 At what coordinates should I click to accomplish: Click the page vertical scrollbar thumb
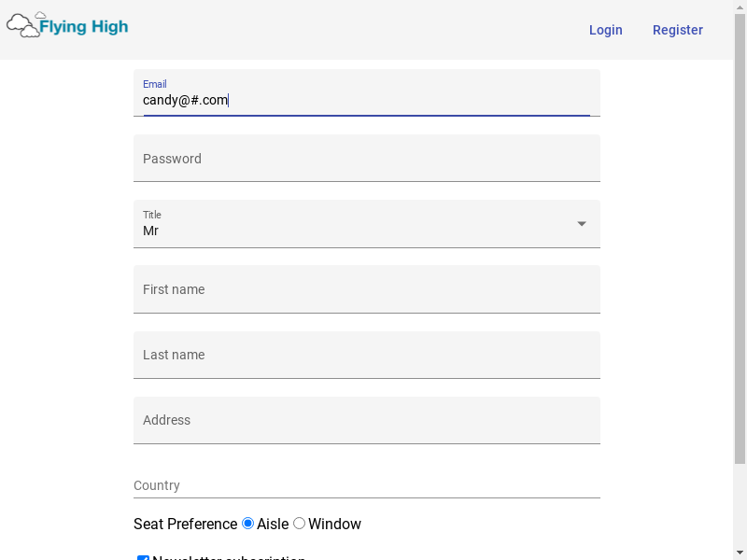click(x=740, y=239)
